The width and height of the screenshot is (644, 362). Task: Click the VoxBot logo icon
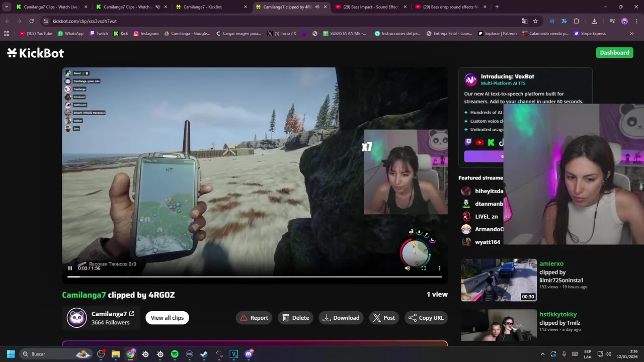(x=471, y=79)
